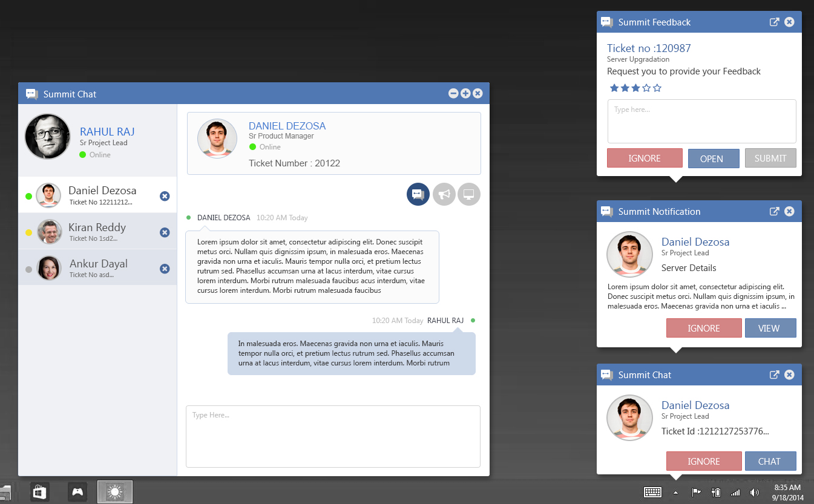Click the screen share monitor icon
Viewport: 814px width, 504px height.
tap(468, 194)
